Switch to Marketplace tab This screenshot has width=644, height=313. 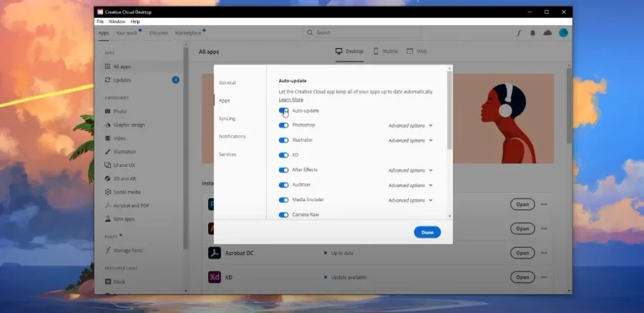[x=188, y=33]
